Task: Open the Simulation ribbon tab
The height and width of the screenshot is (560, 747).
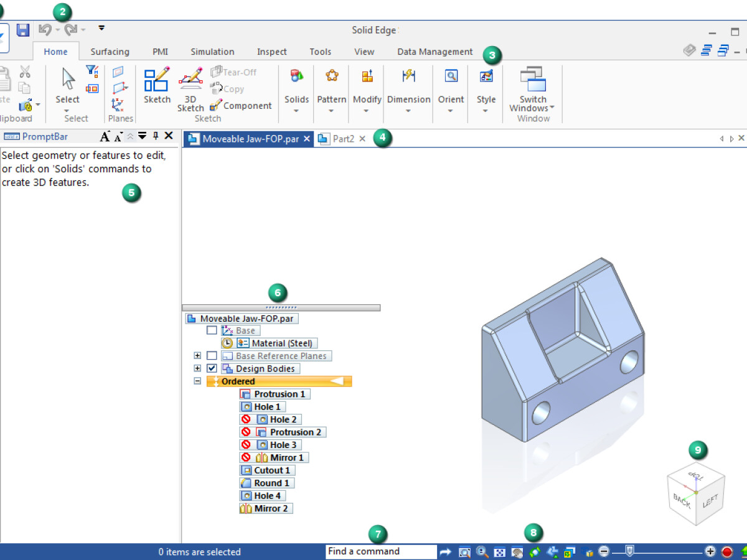Action: point(212,52)
